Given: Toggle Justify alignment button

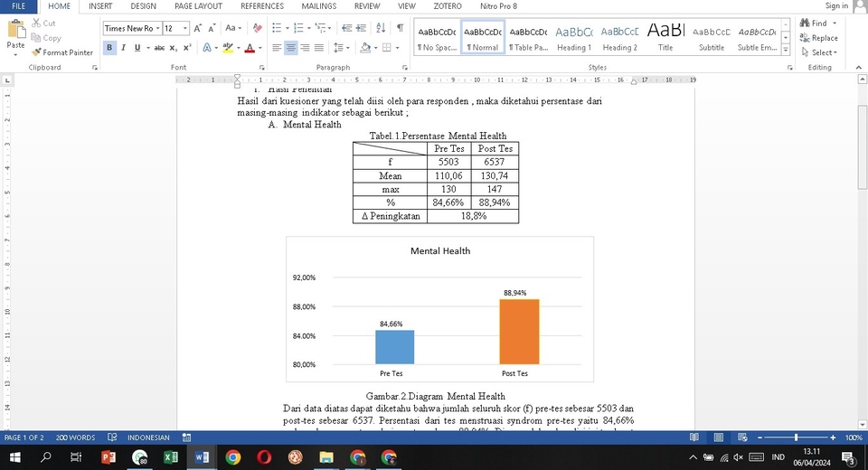Looking at the screenshot, I should click(319, 48).
